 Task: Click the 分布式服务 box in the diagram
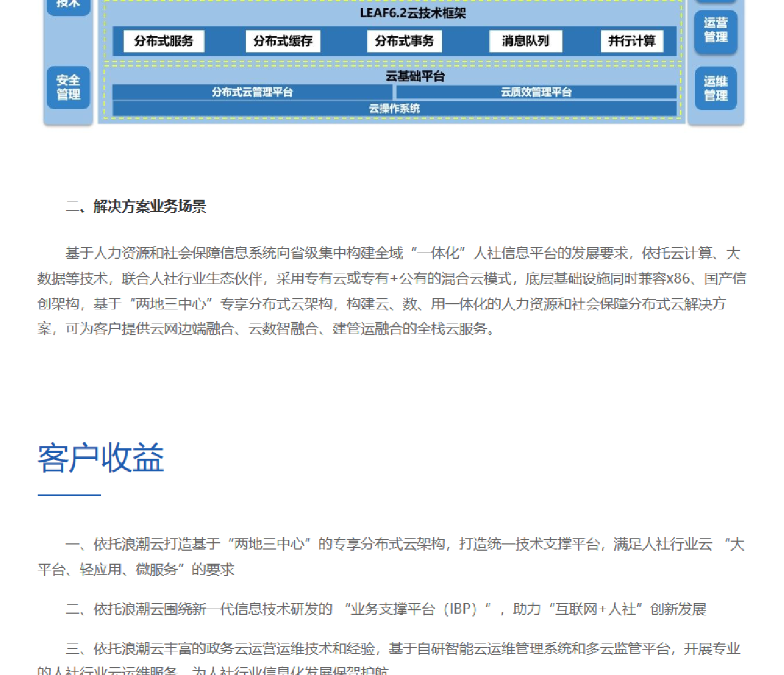coord(164,41)
